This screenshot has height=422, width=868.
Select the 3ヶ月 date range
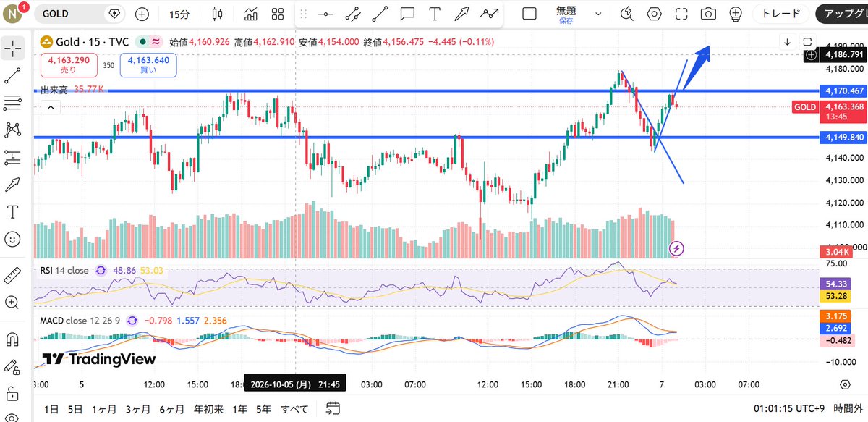[x=137, y=409]
